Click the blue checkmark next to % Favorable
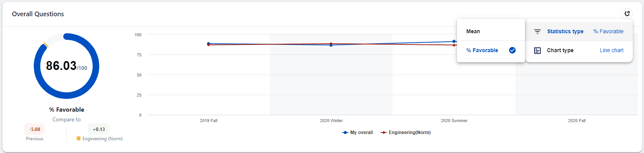644x153 pixels. (512, 50)
